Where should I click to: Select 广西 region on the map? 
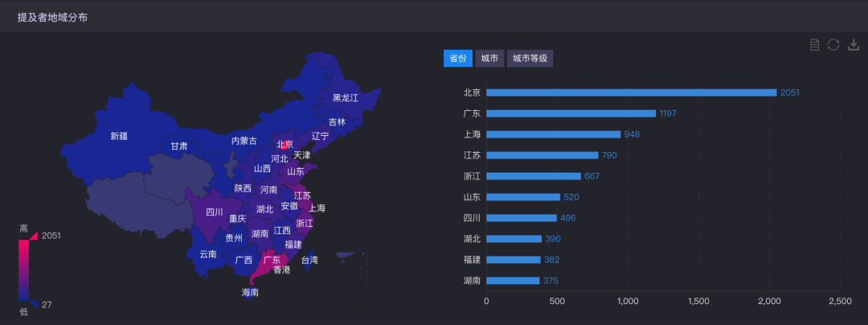coord(244,260)
